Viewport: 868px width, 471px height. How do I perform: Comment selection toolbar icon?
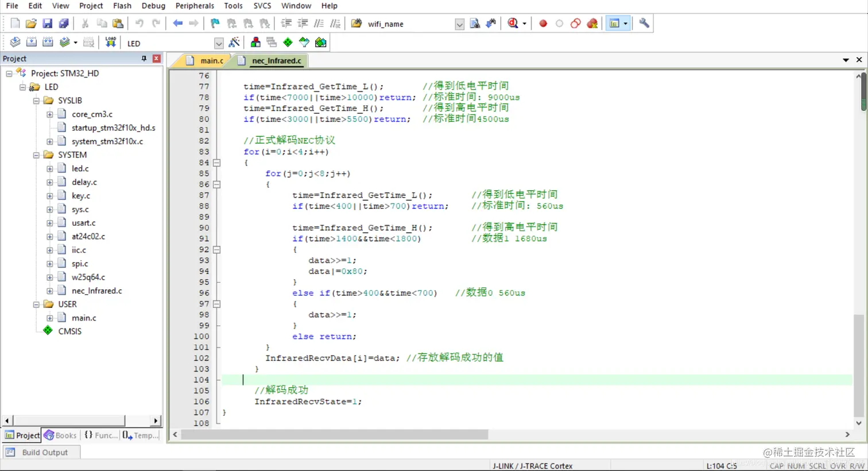point(319,24)
